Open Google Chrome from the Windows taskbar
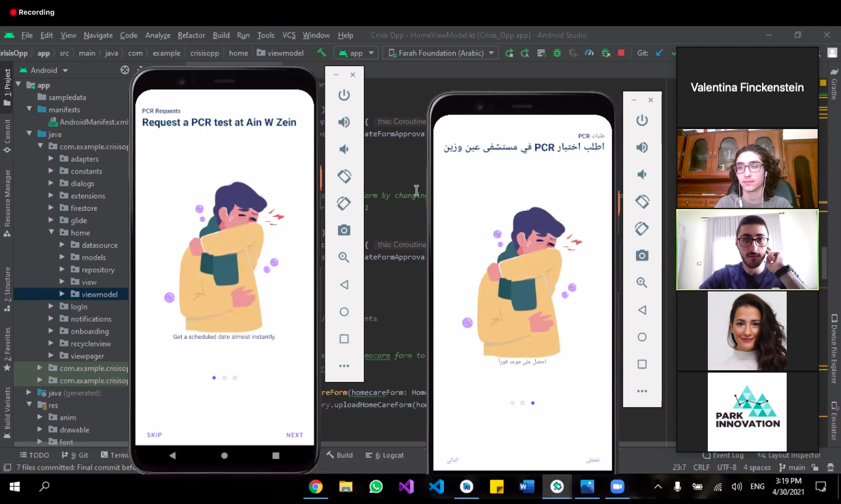The width and height of the screenshot is (841, 504). tap(315, 486)
